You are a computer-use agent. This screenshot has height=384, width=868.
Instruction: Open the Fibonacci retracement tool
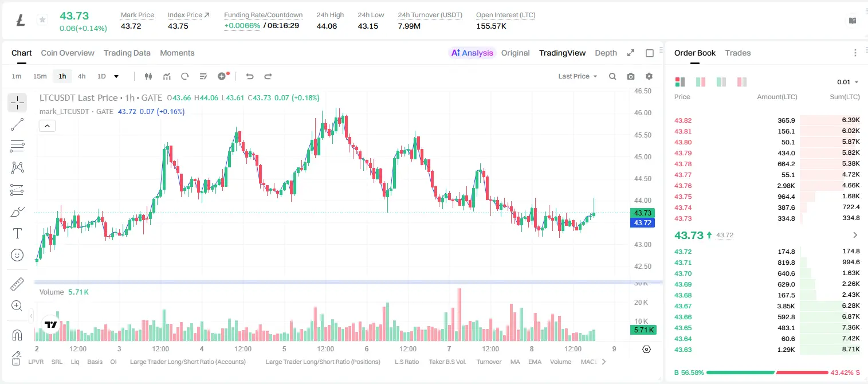click(17, 146)
